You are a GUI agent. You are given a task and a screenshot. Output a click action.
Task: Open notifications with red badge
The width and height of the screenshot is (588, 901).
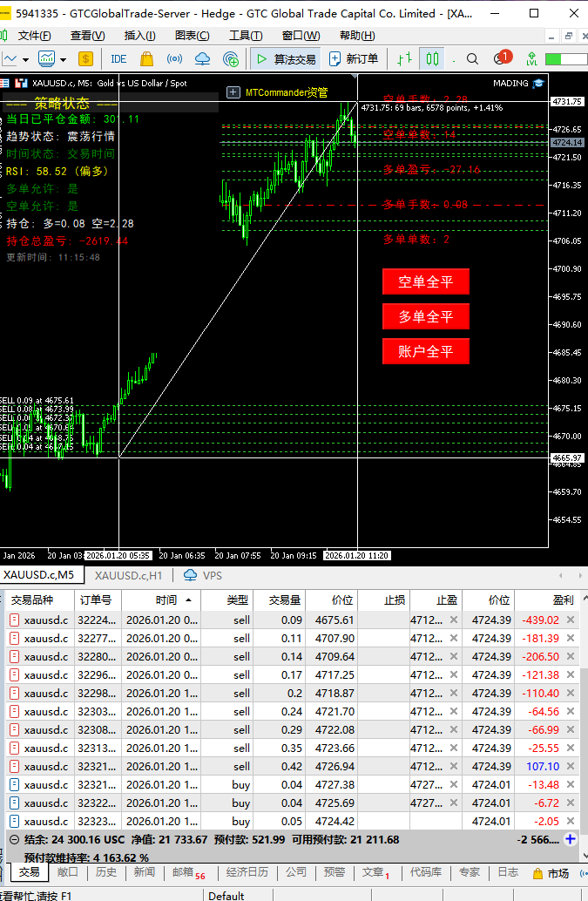pyautogui.click(x=502, y=58)
